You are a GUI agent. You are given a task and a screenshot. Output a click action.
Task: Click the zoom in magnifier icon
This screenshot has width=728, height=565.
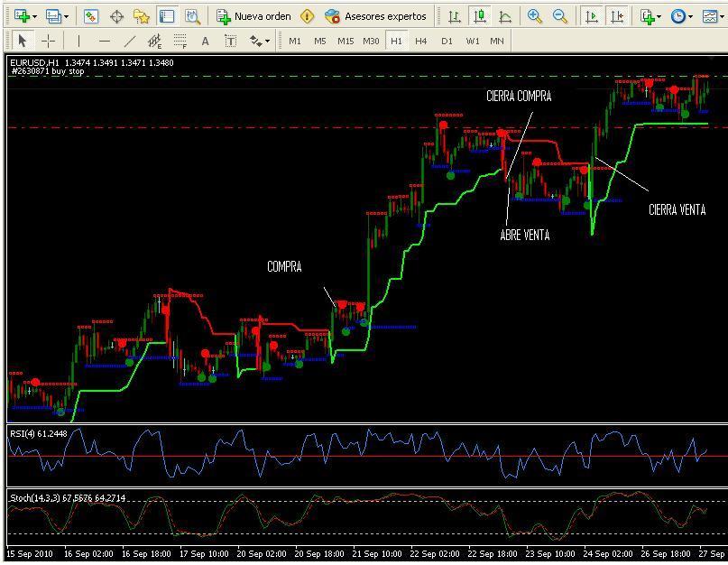point(535,16)
